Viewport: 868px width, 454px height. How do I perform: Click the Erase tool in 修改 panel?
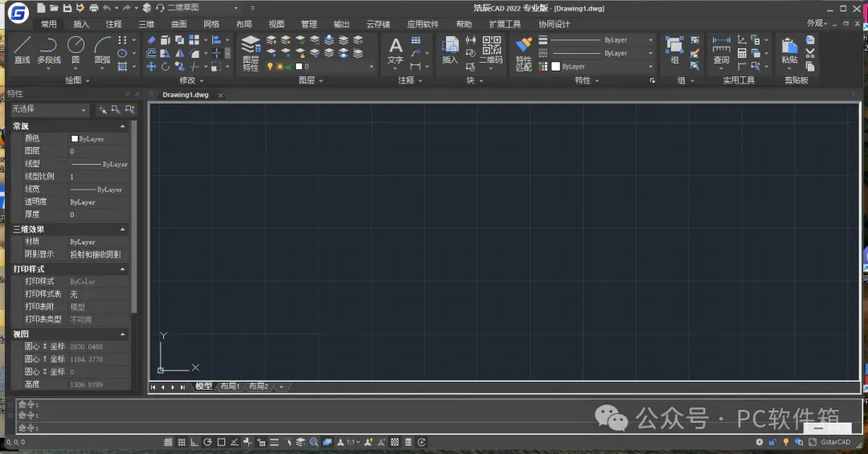pos(151,40)
